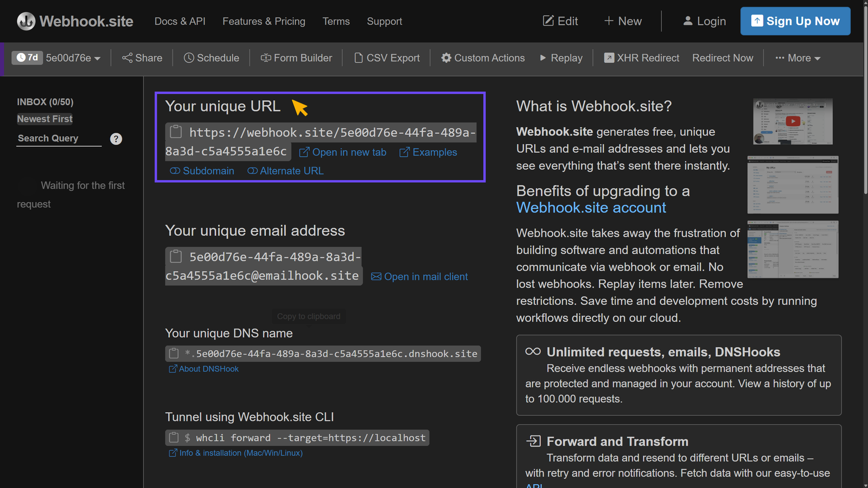Click the Edit button
This screenshot has height=488, width=868.
click(560, 21)
